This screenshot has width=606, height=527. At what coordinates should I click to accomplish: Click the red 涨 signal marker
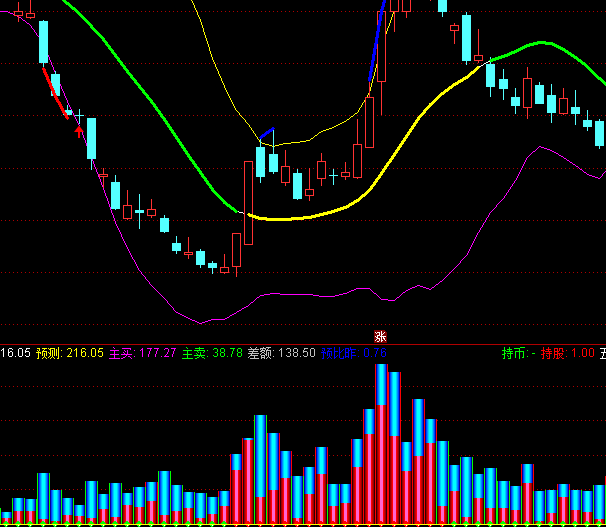[x=380, y=337]
